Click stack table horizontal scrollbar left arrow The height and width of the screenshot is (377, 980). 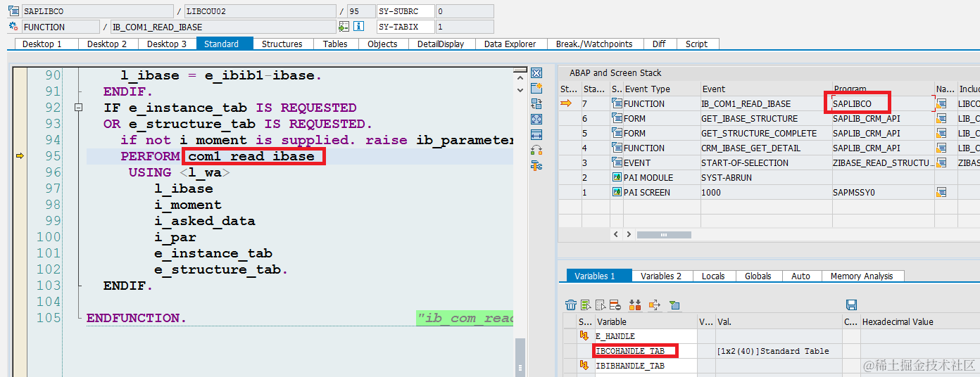[616, 234]
